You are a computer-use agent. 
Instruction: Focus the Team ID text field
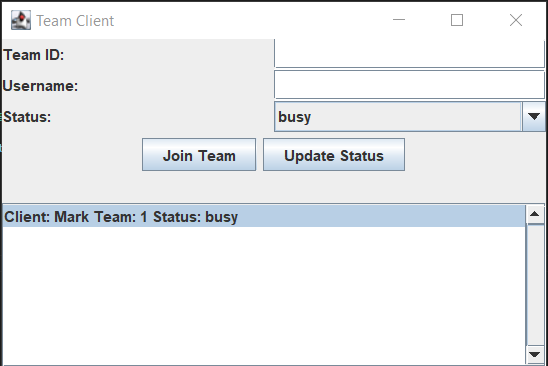tap(409, 53)
